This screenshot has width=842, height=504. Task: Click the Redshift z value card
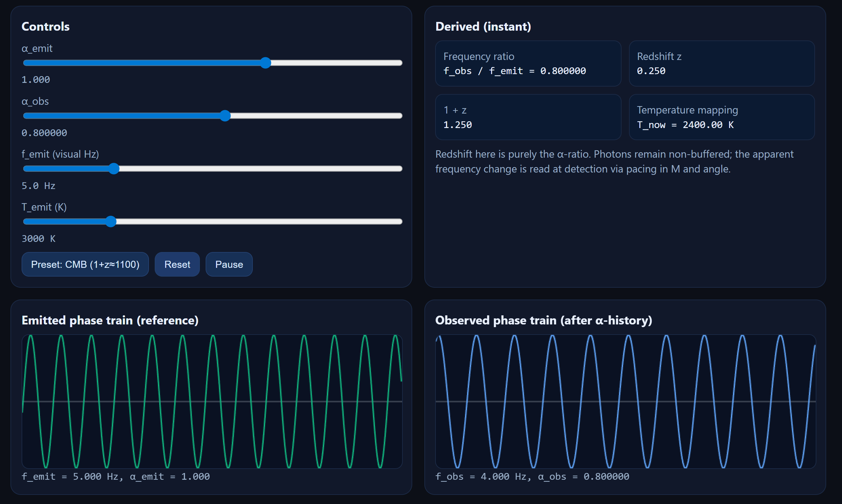point(721,64)
